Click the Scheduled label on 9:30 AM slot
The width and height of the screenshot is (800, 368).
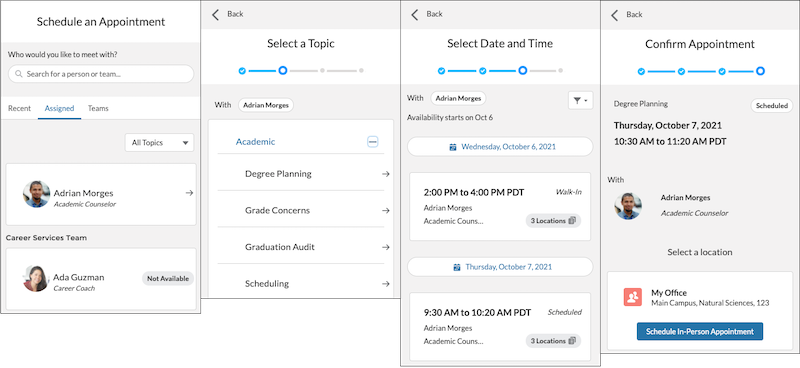point(565,312)
